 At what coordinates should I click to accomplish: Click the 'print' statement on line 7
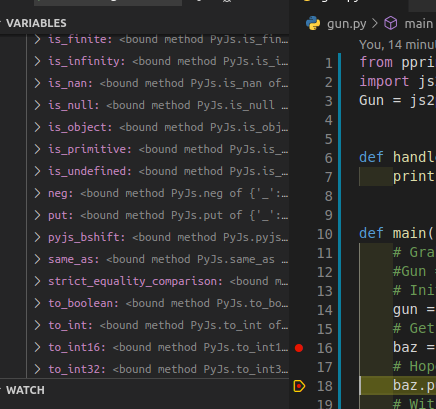pyautogui.click(x=414, y=177)
